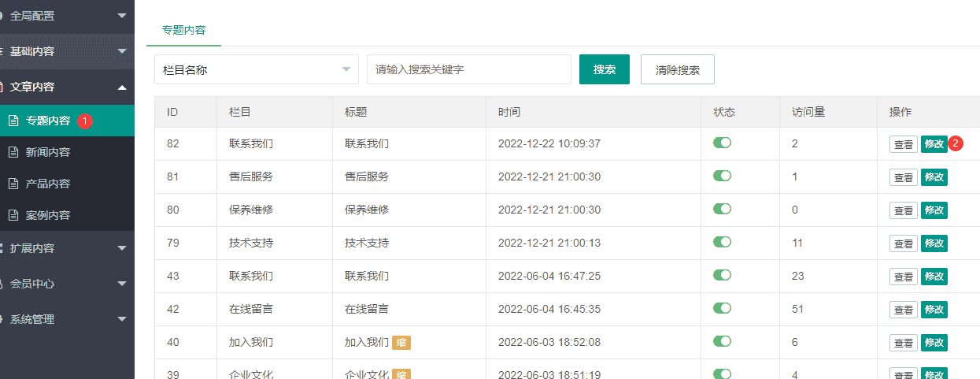Click the green 搜索 button
980x379 pixels.
point(605,69)
